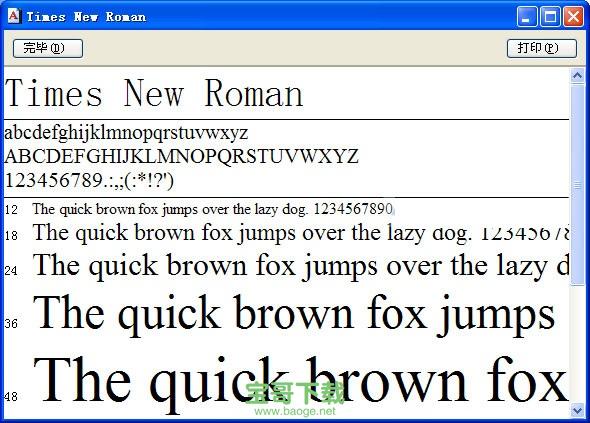The height and width of the screenshot is (423, 590).
Task: Click the 打印(P) print button
Action: (x=541, y=48)
